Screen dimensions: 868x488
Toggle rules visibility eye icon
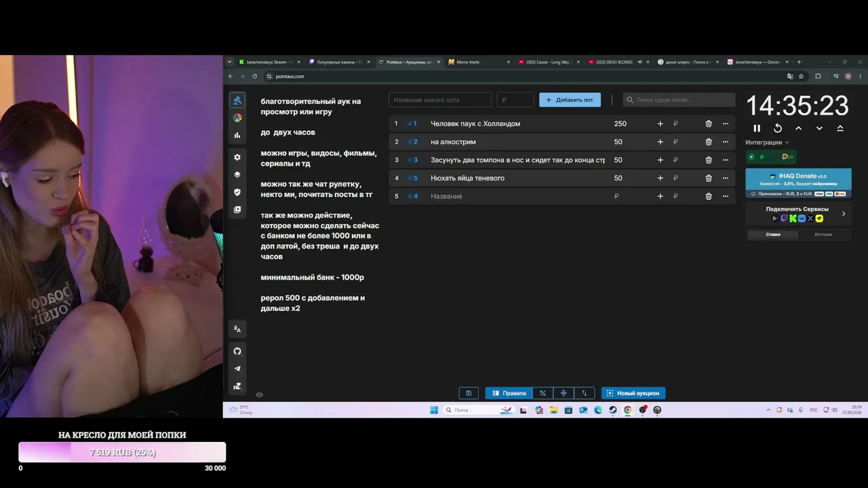pos(259,394)
